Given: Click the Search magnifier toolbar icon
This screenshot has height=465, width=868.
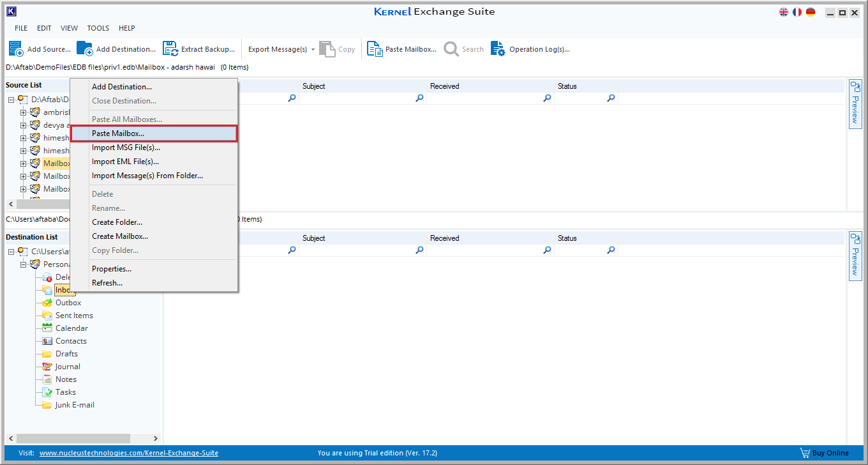Looking at the screenshot, I should tap(451, 49).
